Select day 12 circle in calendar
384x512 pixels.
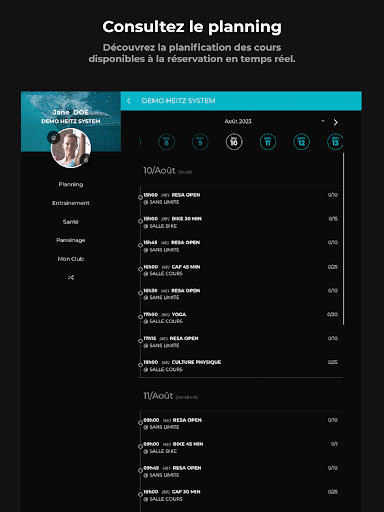pyautogui.click(x=301, y=142)
